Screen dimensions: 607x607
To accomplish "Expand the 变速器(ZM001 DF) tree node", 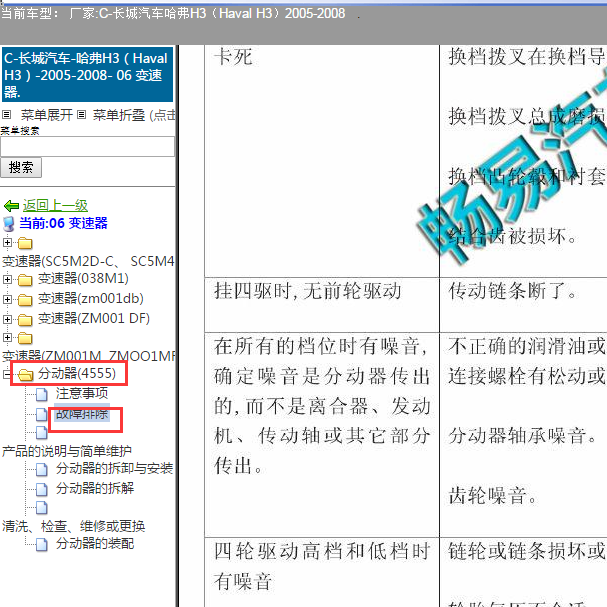I will 7,319.
